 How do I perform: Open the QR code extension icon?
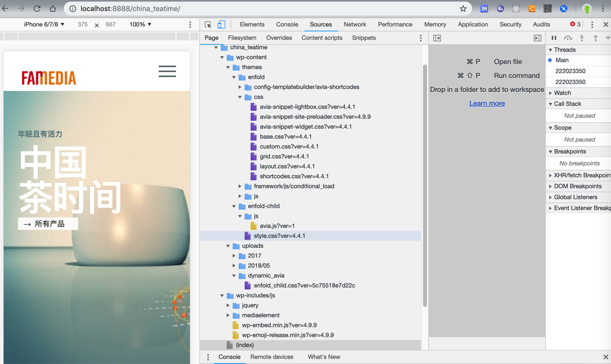[547, 8]
